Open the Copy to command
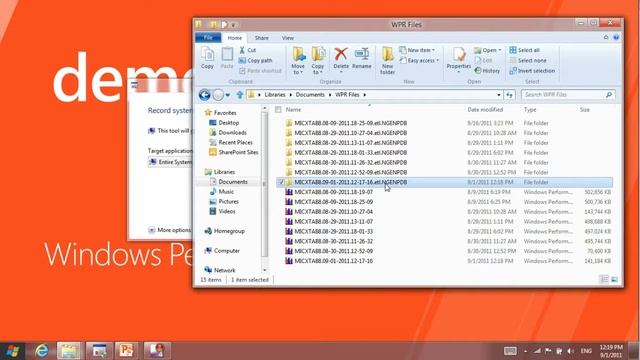The height and width of the screenshot is (360, 640). pos(318,60)
